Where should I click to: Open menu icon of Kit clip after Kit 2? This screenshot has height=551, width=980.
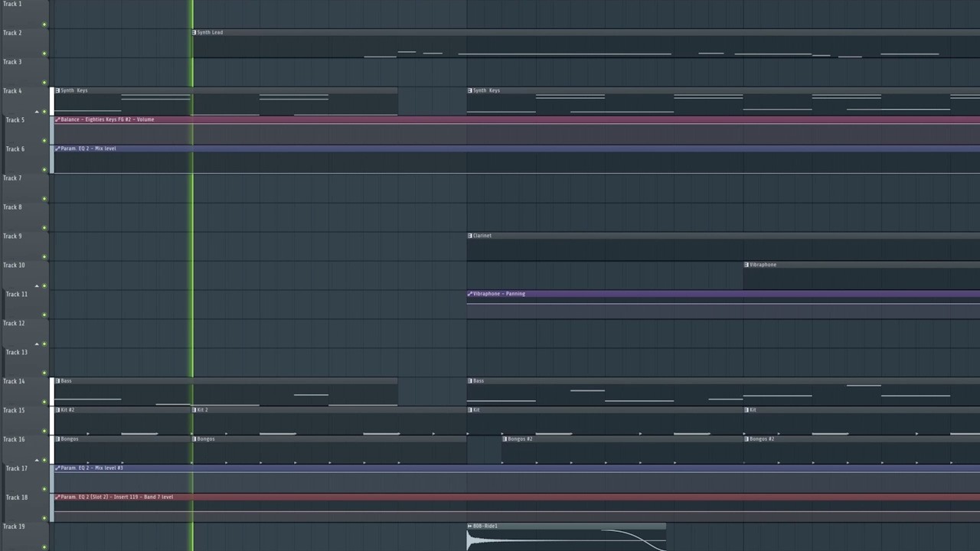click(x=470, y=410)
